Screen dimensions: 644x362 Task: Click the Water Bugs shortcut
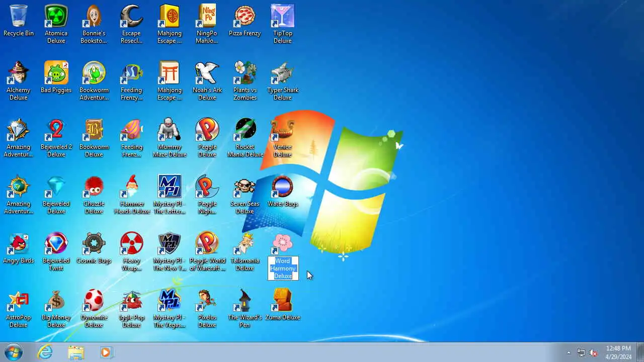[x=283, y=187]
